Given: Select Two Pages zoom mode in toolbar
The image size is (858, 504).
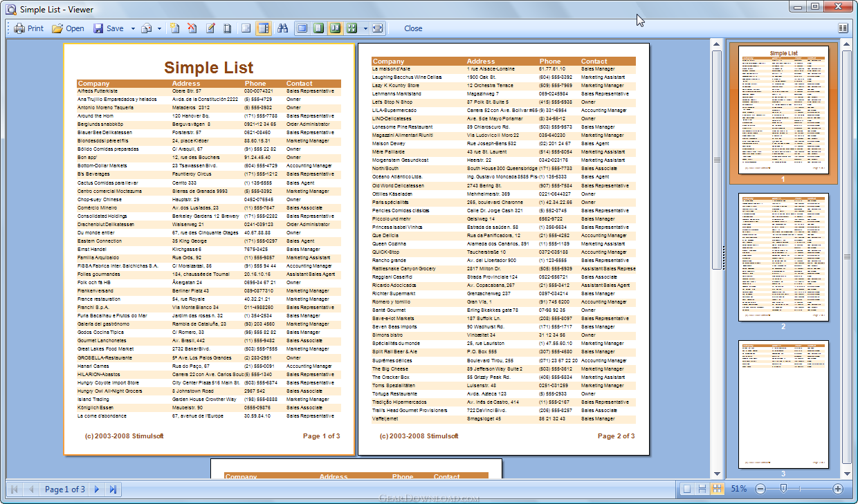Looking at the screenshot, I should pos(336,28).
